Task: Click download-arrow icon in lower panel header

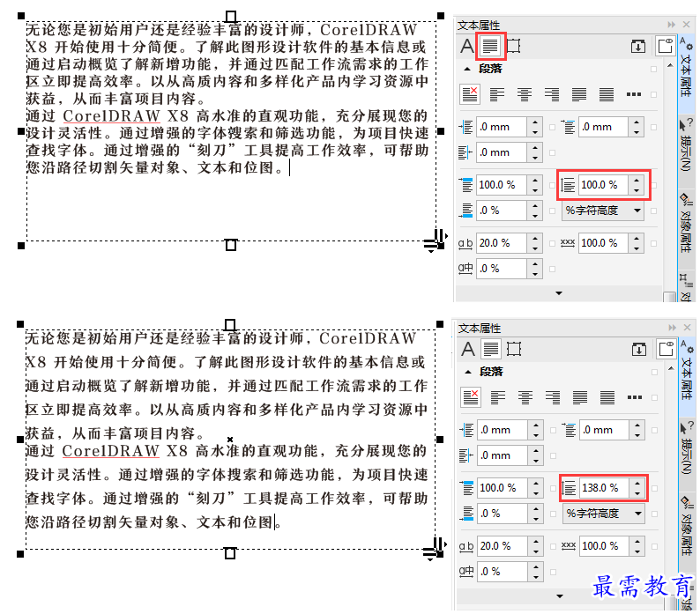Action: click(x=639, y=349)
